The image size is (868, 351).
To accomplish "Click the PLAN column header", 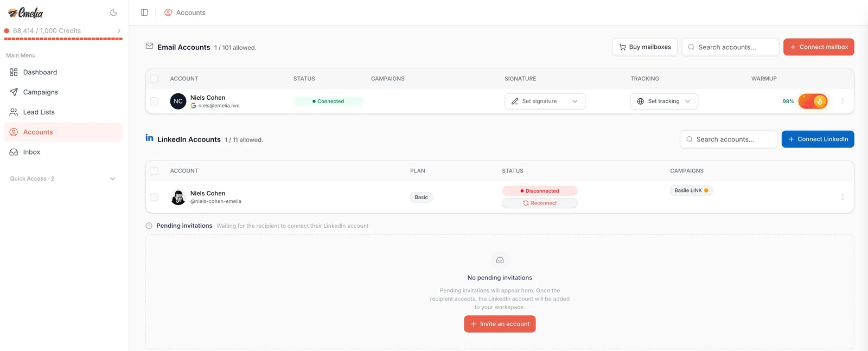I will [x=418, y=171].
